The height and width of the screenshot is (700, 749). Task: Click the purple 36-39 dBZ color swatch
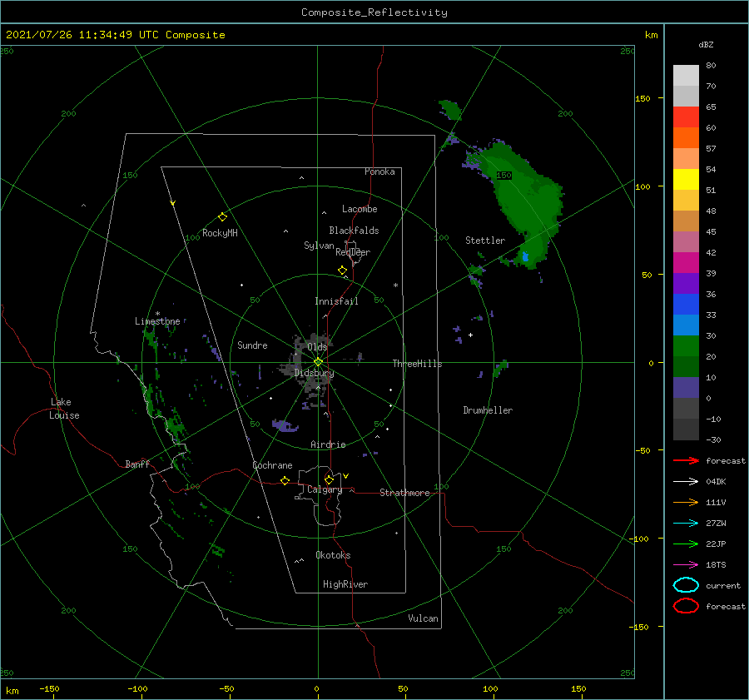(x=686, y=284)
